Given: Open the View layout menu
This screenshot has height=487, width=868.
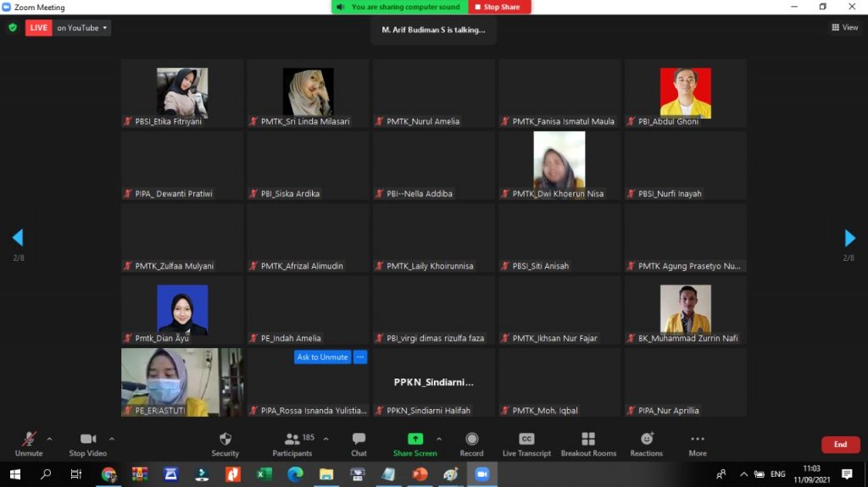Looking at the screenshot, I should click(x=845, y=28).
